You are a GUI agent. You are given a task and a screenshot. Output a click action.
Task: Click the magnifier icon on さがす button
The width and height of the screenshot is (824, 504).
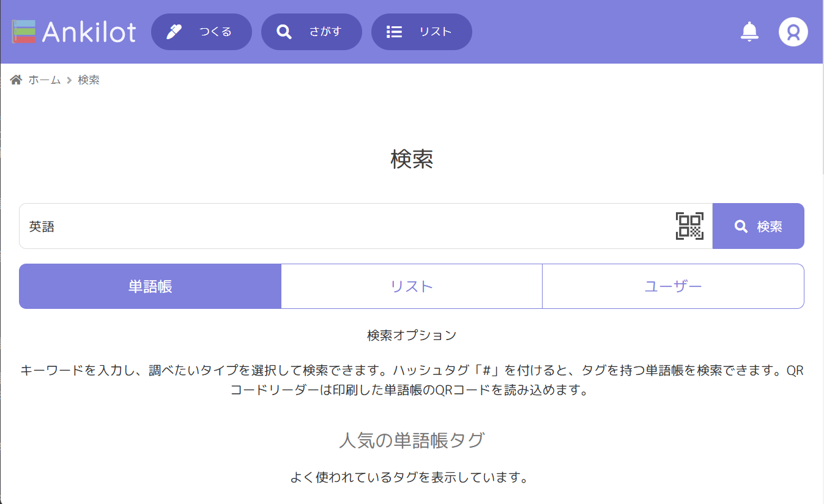[284, 30]
